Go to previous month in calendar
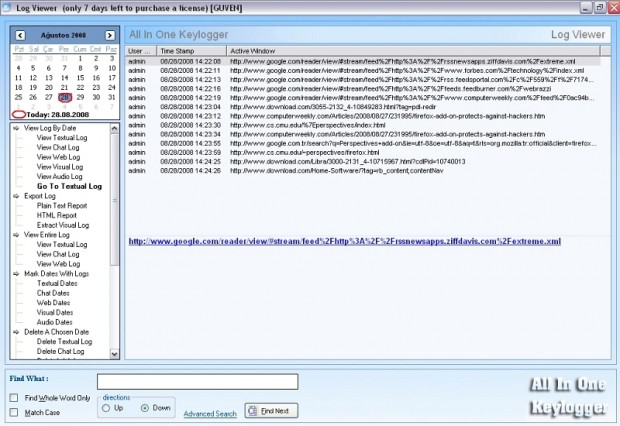Viewport: 620px width, 426px height. (x=21, y=35)
